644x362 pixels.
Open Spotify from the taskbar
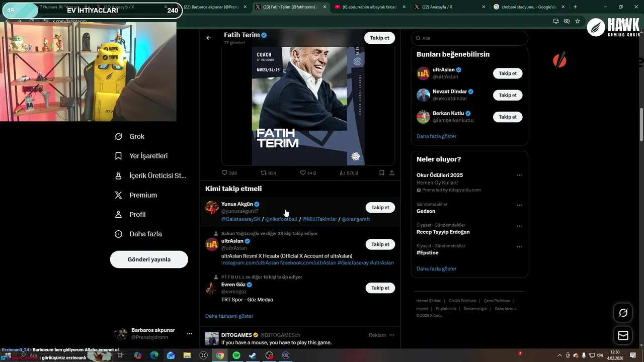pos(236,355)
